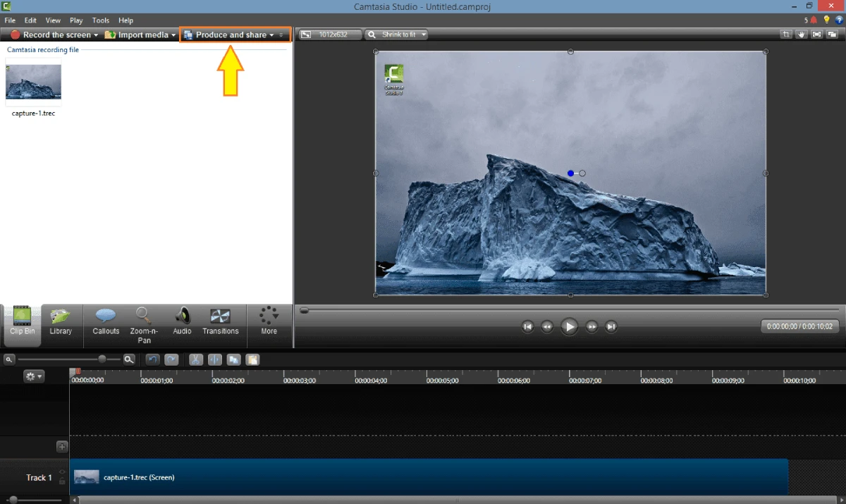This screenshot has width=846, height=504.
Task: Zoom out the timeline with small magnifier
Action: click(x=9, y=359)
